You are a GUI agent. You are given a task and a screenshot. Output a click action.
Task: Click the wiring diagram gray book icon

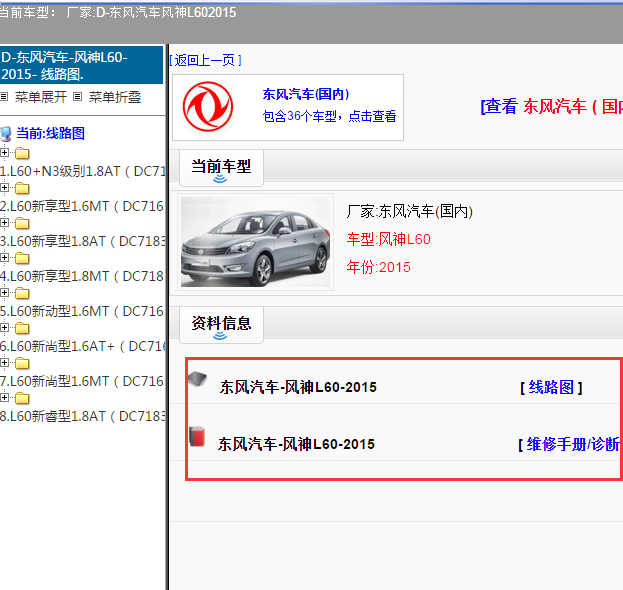click(197, 379)
